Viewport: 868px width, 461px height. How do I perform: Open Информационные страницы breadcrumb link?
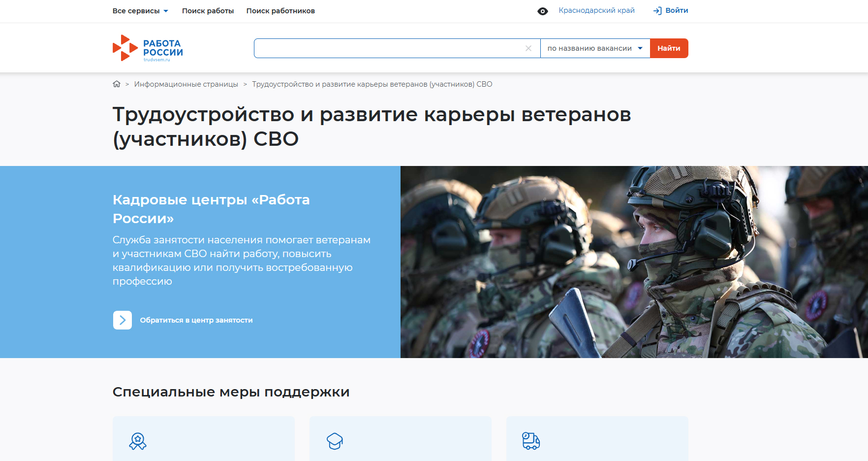click(186, 84)
